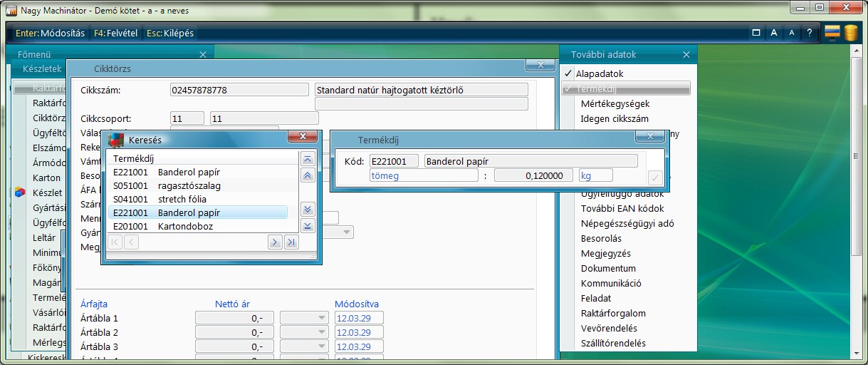The height and width of the screenshot is (365, 868).
Task: Click the Készletek panel title
Action: coord(42,69)
